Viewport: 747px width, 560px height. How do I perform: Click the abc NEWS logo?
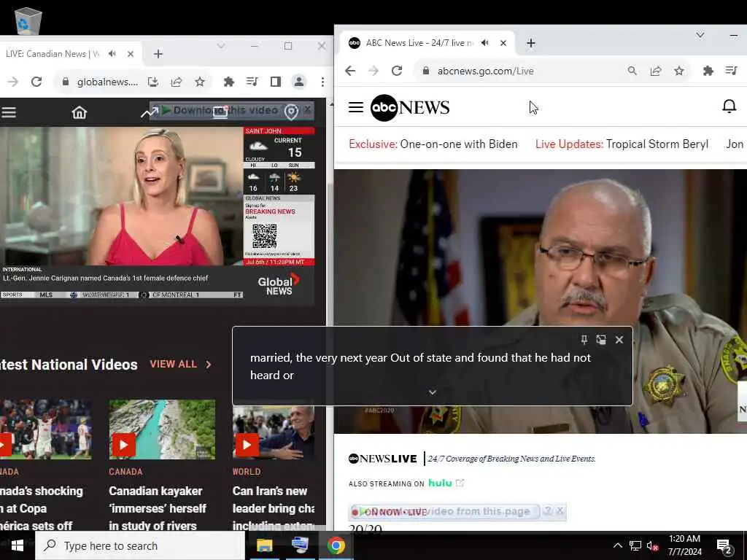click(410, 108)
